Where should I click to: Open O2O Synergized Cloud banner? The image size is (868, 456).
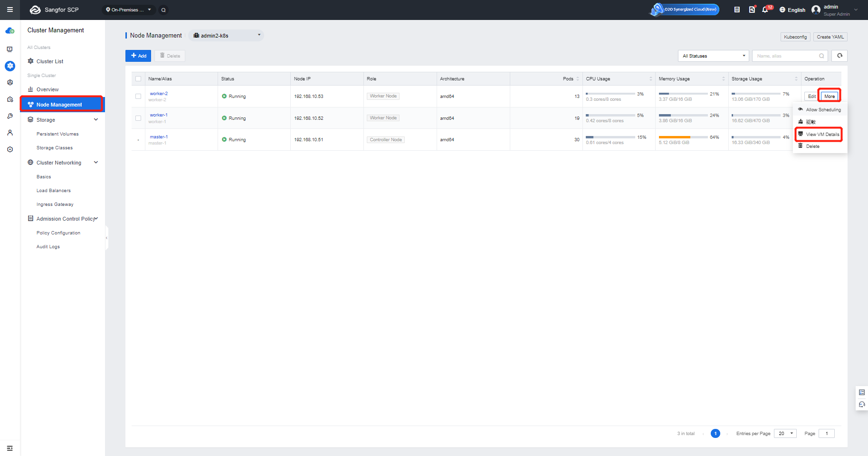point(685,10)
